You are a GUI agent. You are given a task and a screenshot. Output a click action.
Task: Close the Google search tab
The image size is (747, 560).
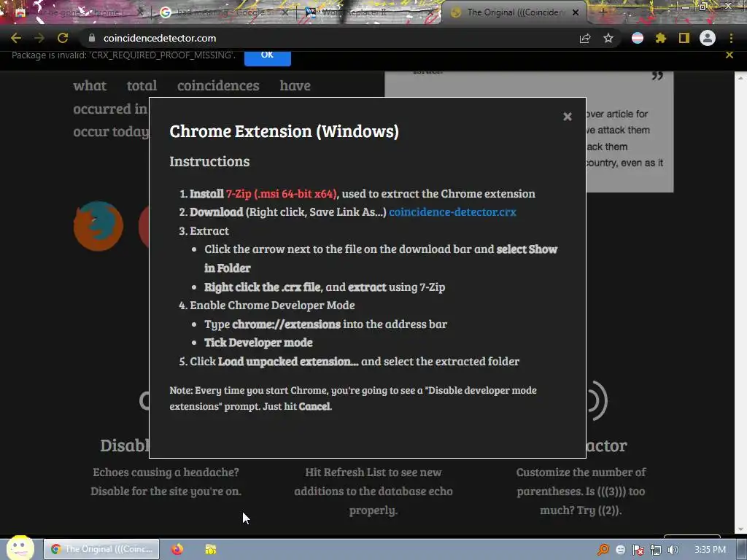[285, 12]
